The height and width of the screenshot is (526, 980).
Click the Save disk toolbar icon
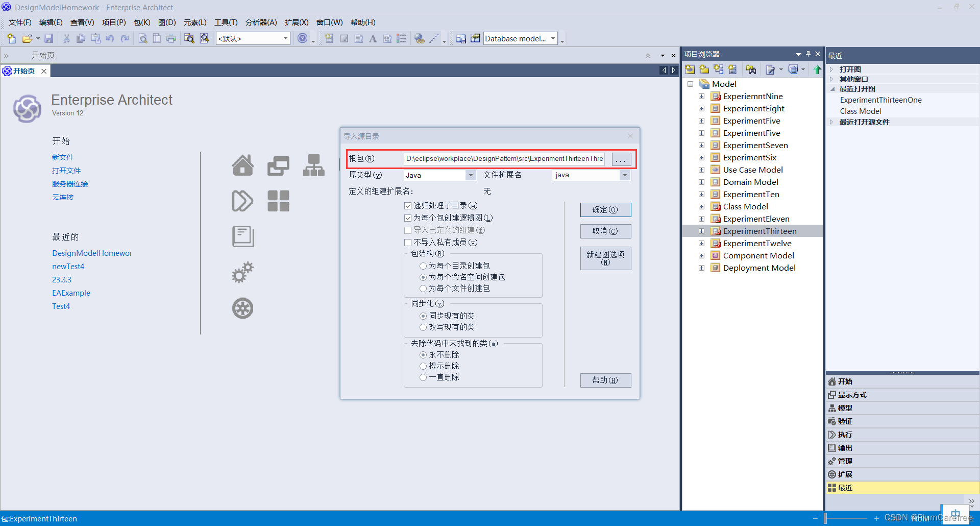click(49, 38)
